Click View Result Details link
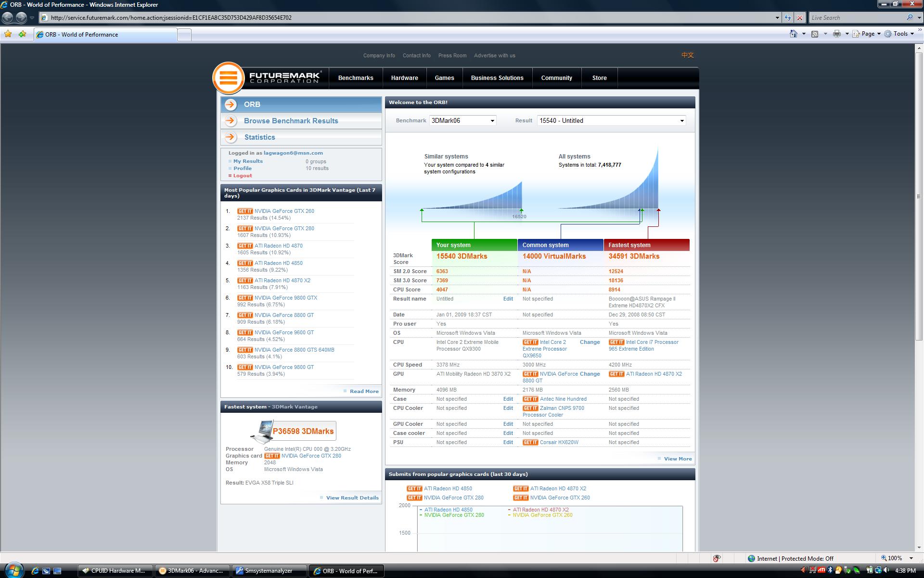Image resolution: width=924 pixels, height=578 pixels. tap(352, 498)
